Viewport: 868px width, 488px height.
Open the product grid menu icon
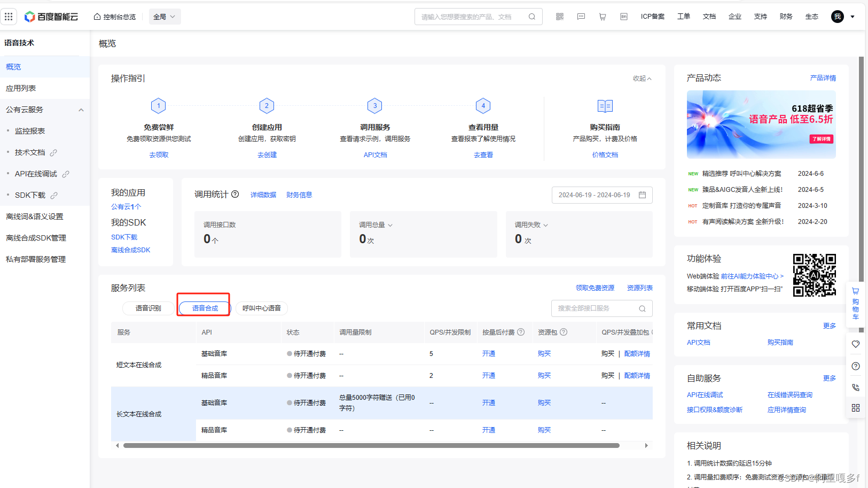9,17
